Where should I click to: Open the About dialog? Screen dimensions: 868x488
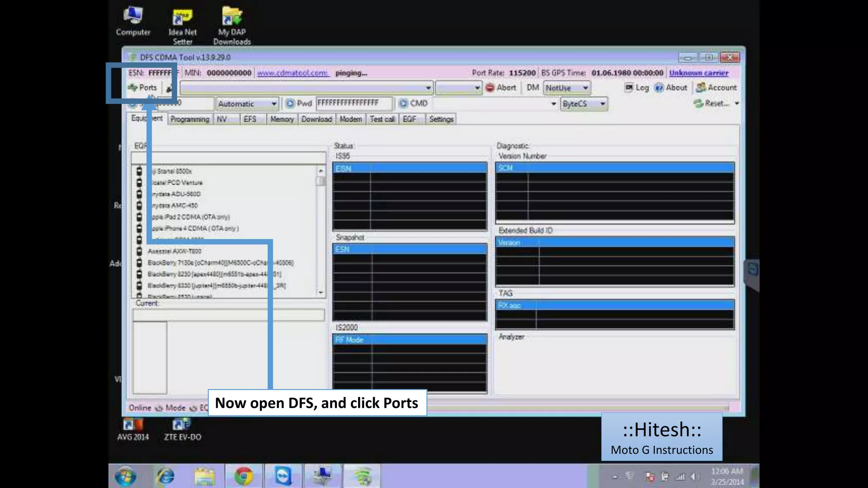tap(670, 88)
